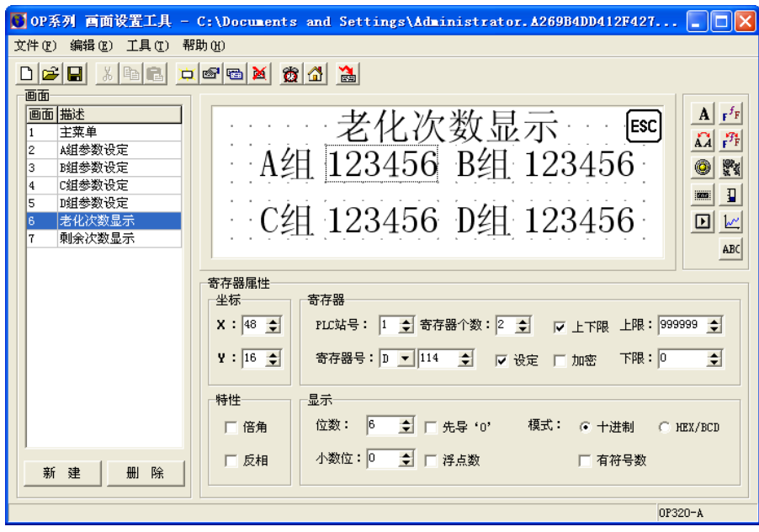Viewport: 759px width, 532px height.
Task: Select the text 'A' tool in palette
Action: coord(703,114)
